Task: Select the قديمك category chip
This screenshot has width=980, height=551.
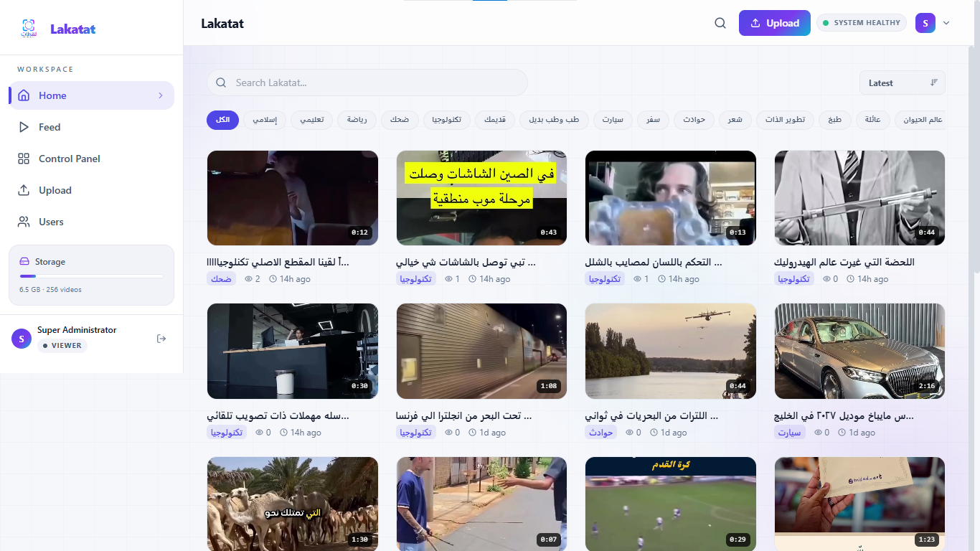Action: tap(495, 120)
